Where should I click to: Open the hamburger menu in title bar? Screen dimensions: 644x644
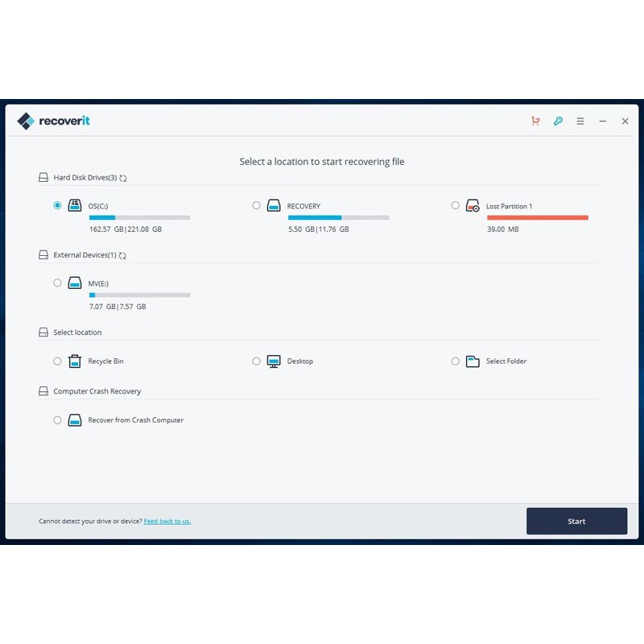580,122
